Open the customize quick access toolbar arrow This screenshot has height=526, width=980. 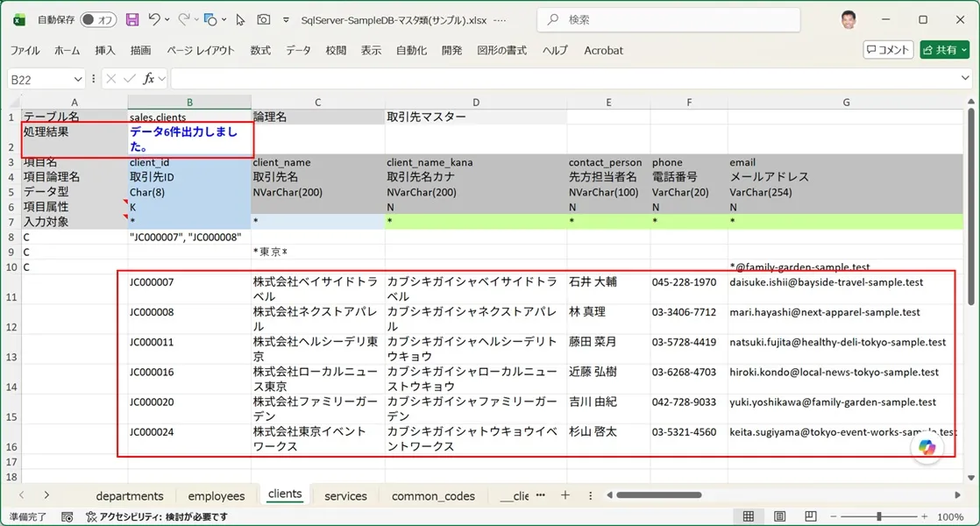click(287, 20)
